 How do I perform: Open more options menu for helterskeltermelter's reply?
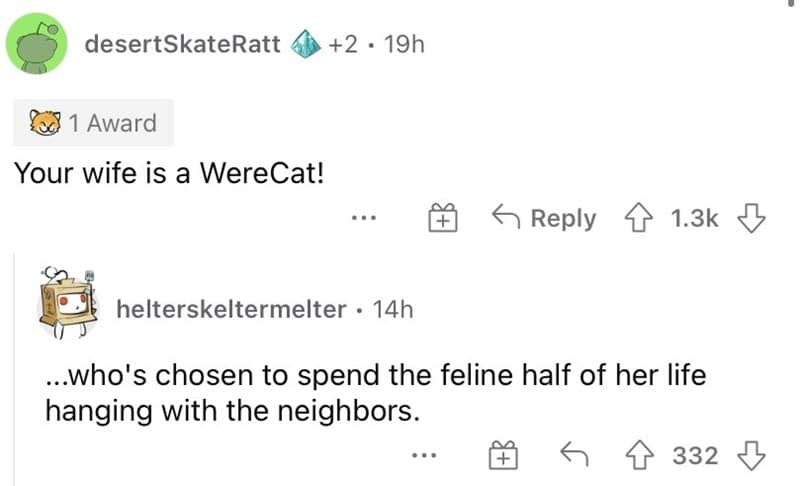click(425, 456)
